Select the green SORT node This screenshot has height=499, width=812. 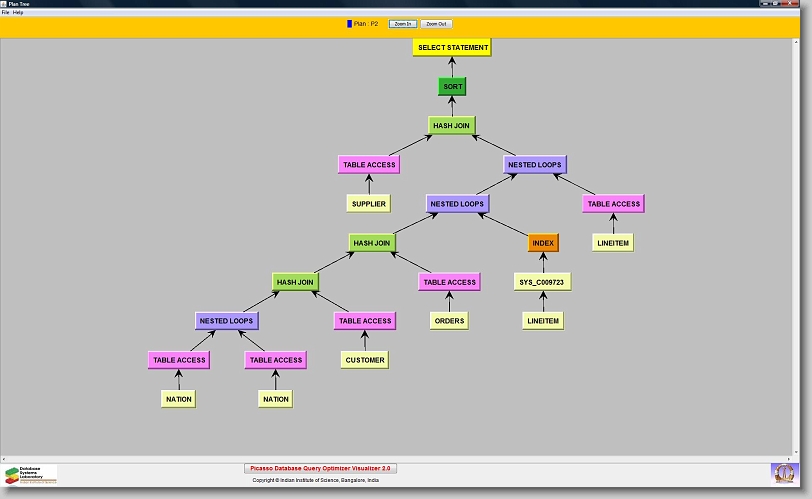click(x=452, y=87)
